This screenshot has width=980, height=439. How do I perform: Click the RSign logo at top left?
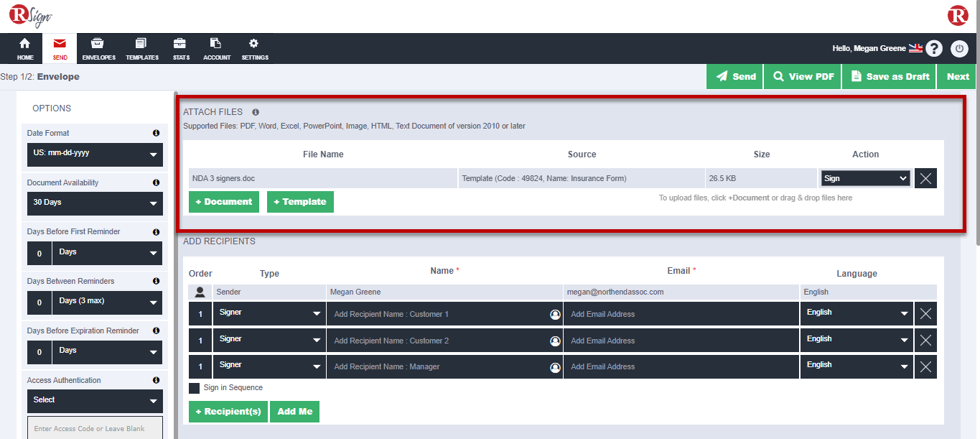(x=30, y=16)
